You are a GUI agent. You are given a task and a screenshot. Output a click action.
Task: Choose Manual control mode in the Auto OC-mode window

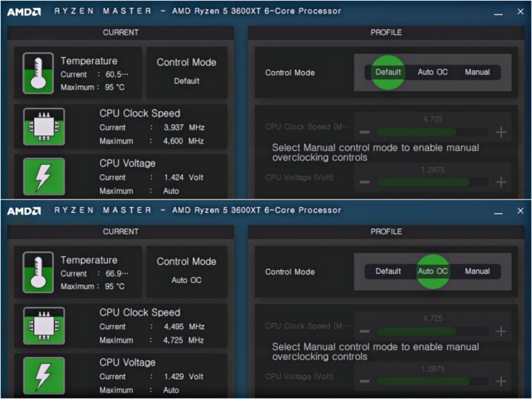(x=477, y=271)
